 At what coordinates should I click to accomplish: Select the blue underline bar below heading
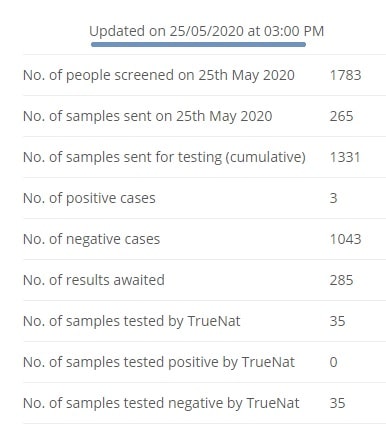point(198,44)
